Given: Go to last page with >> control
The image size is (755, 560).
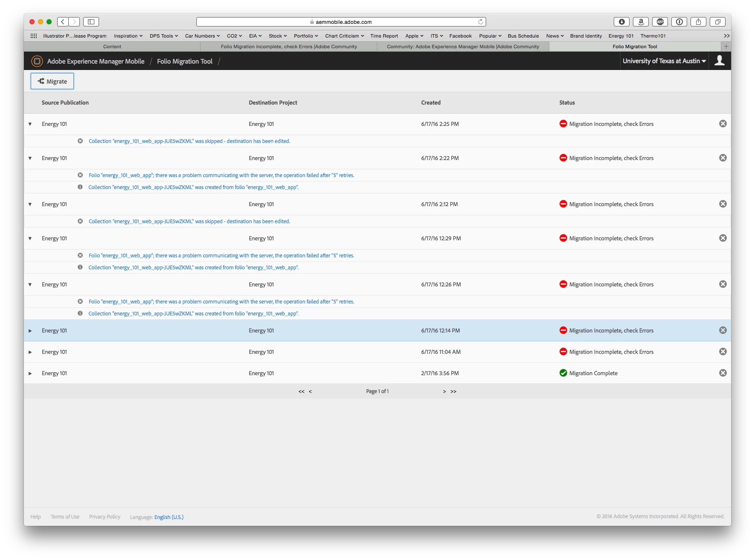Looking at the screenshot, I should [453, 391].
